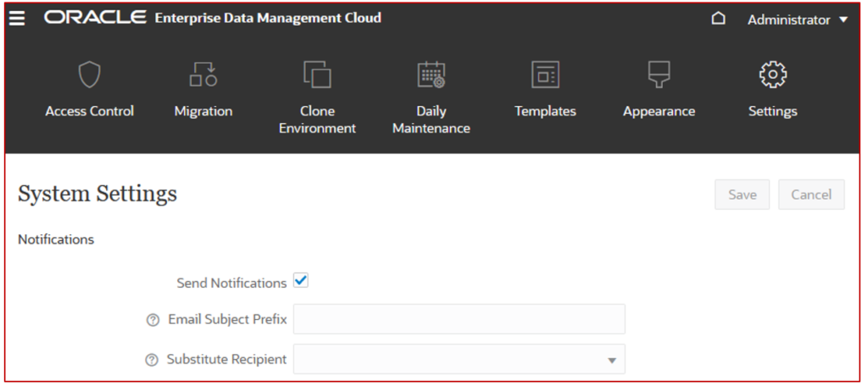Open Access Control shield icon
The image size is (868, 387).
click(89, 75)
